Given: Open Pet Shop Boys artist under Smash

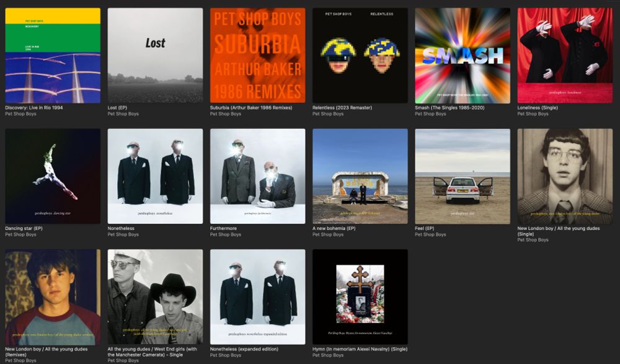Looking at the screenshot, I should click(430, 114).
